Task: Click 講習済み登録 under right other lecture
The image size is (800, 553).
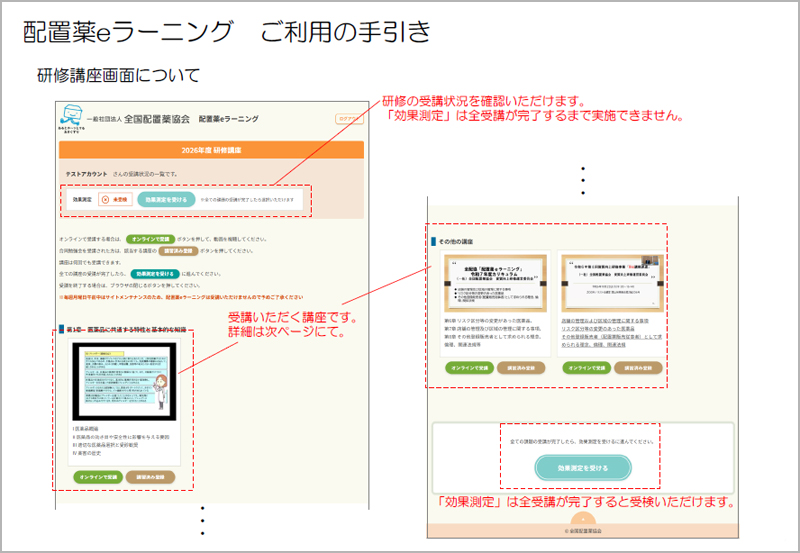Action: click(x=637, y=367)
